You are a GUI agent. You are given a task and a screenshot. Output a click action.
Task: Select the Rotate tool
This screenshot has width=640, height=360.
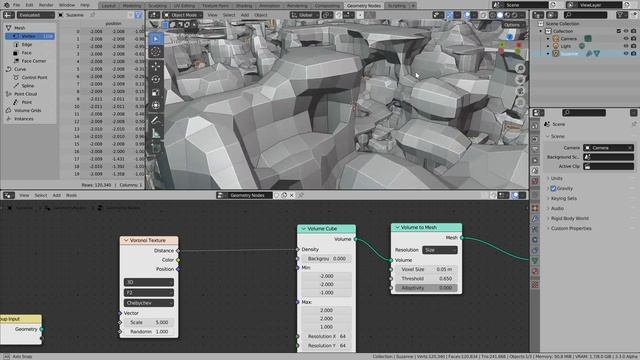point(156,79)
